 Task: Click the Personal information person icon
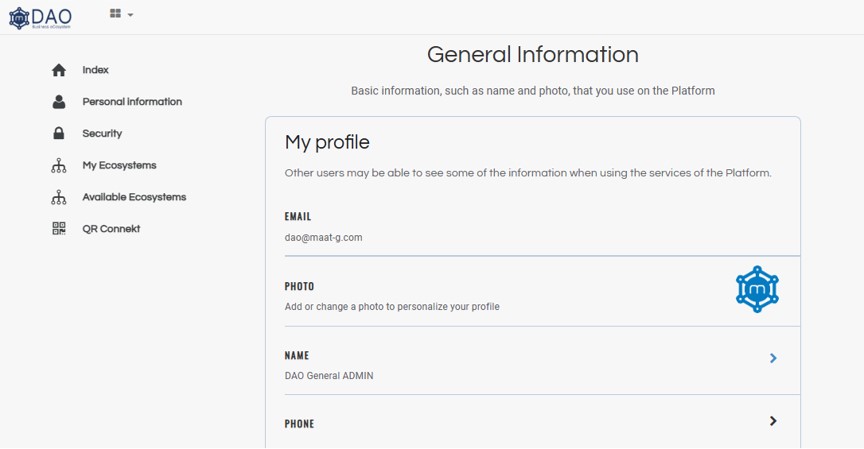coord(59,102)
